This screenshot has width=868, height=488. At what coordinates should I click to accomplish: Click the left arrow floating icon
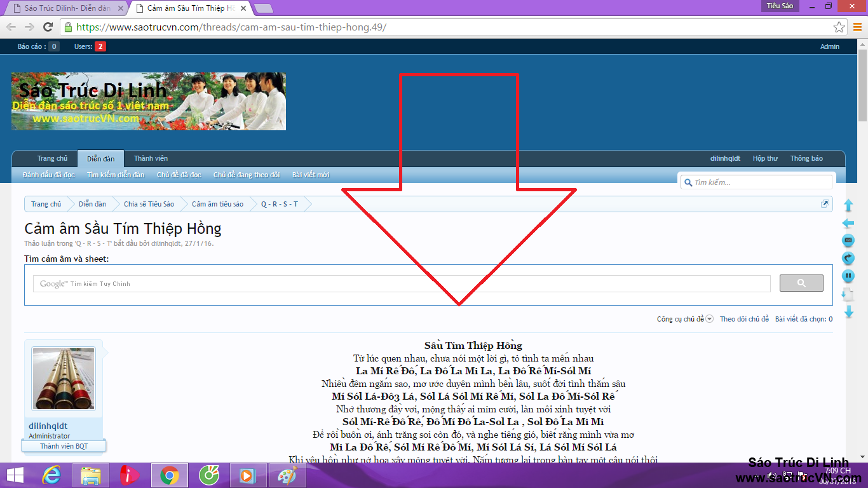click(x=848, y=224)
